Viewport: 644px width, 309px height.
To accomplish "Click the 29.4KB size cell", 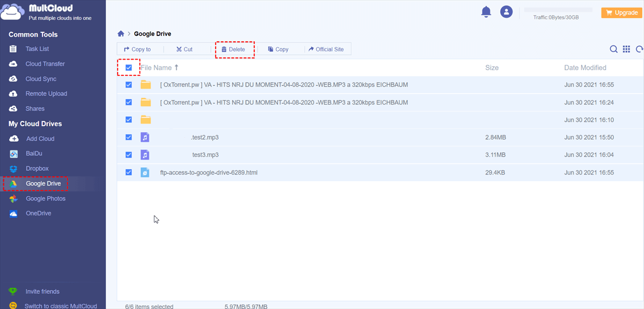I will click(495, 173).
